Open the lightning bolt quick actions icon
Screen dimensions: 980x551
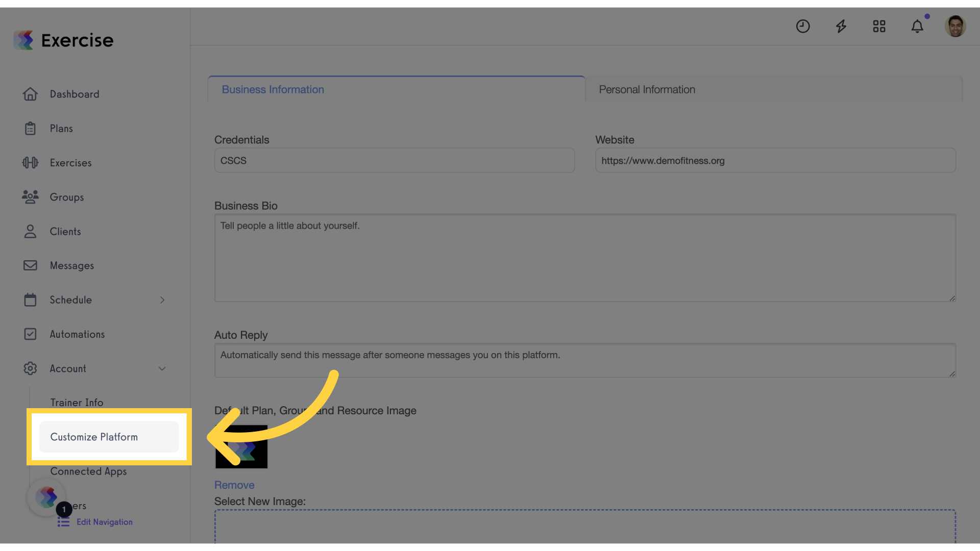pos(841,26)
